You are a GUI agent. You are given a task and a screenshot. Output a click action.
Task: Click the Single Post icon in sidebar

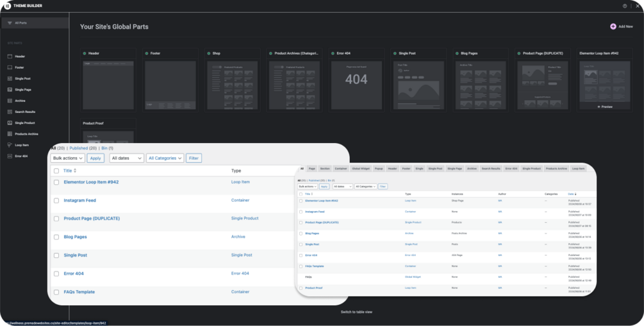point(10,78)
